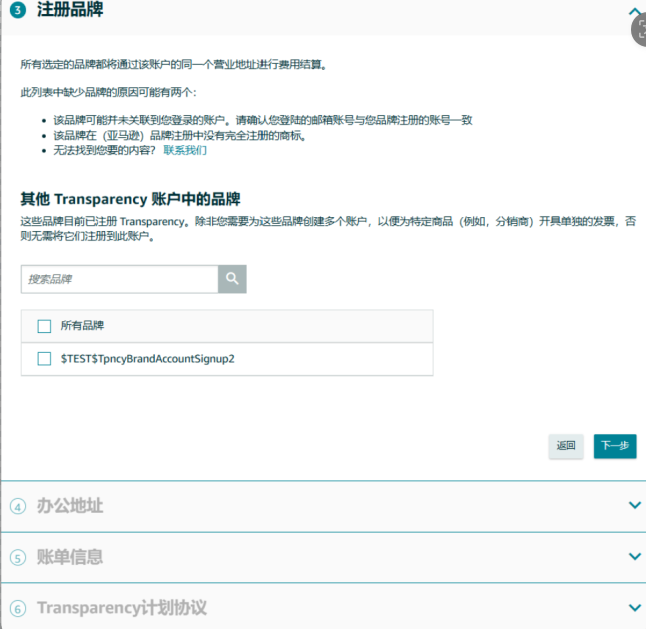Select step 4 办公地址 heading
This screenshot has height=629, width=646.
pos(70,505)
